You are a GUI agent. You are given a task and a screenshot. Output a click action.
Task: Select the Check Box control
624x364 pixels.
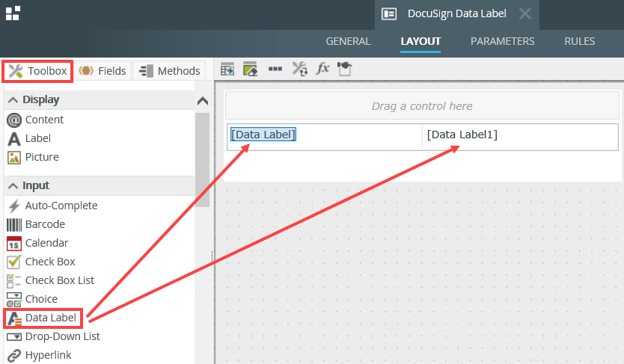pos(41,262)
